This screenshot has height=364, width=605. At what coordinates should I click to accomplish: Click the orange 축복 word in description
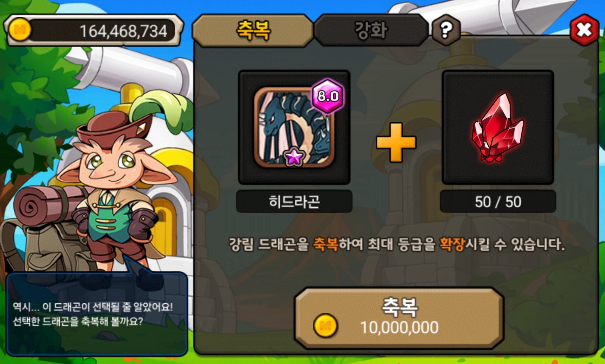pos(326,244)
